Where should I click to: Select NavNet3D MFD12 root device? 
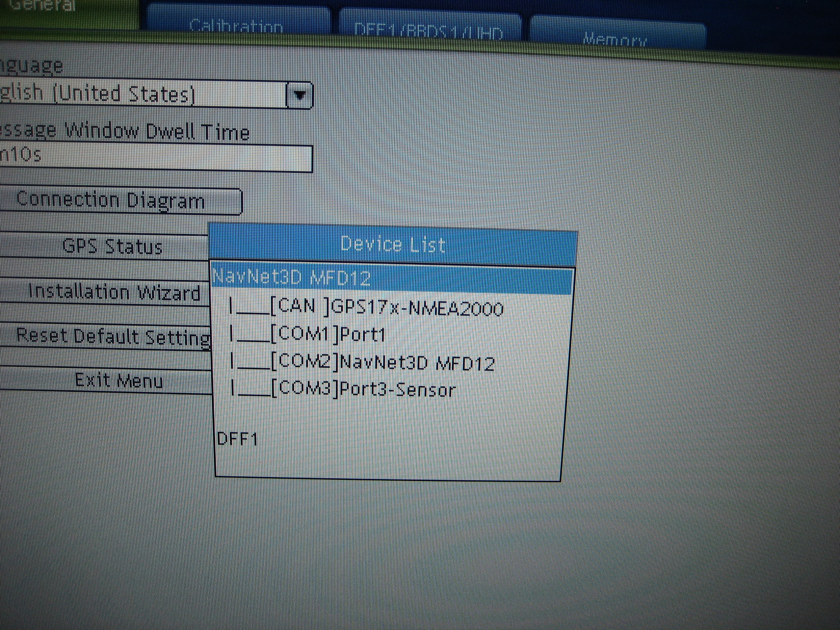click(391, 280)
